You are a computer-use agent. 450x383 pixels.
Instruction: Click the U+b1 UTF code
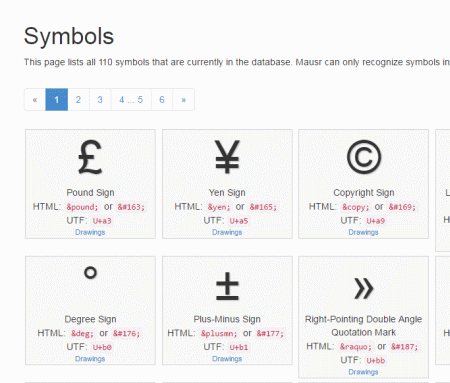click(239, 347)
